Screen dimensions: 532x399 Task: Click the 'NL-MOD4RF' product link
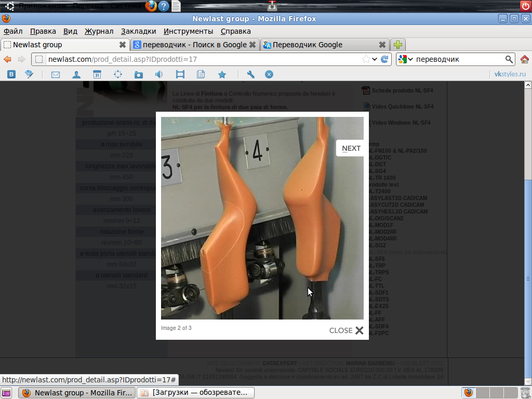tap(382, 238)
